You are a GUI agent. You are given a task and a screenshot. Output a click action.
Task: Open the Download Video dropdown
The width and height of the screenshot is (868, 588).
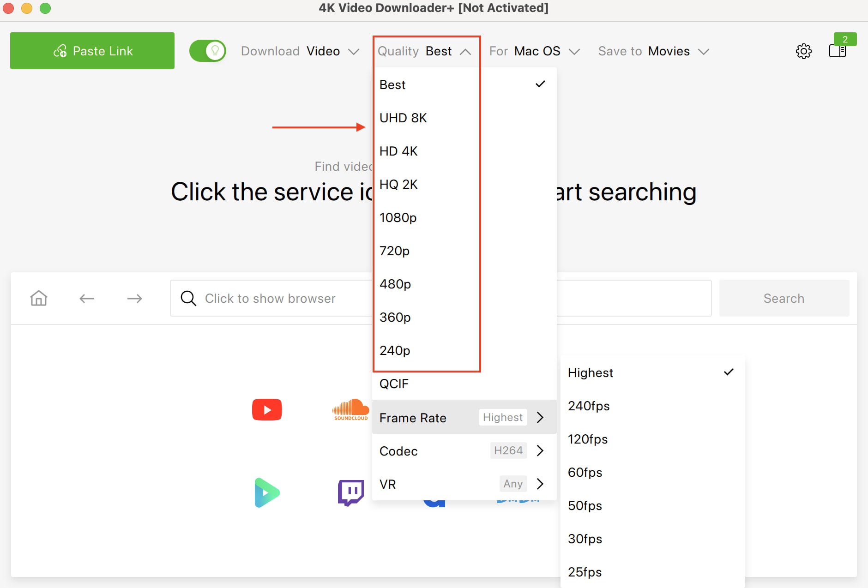click(323, 51)
